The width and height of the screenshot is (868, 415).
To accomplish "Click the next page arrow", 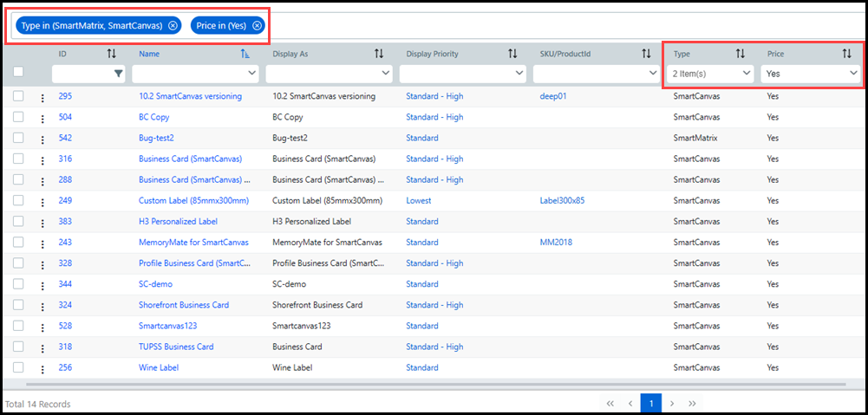I will [672, 403].
